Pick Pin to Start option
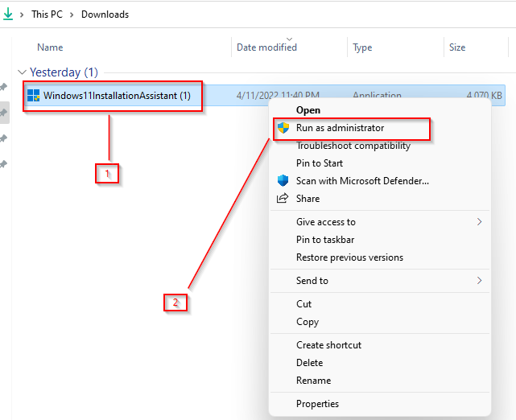 (320, 163)
